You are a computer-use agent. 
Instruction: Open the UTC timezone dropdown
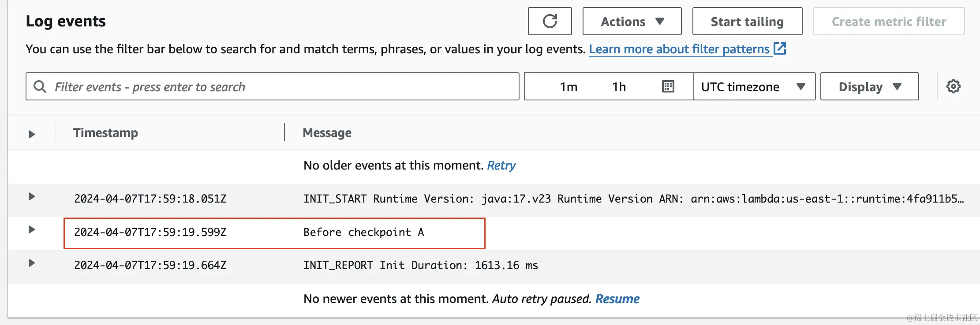coord(754,86)
